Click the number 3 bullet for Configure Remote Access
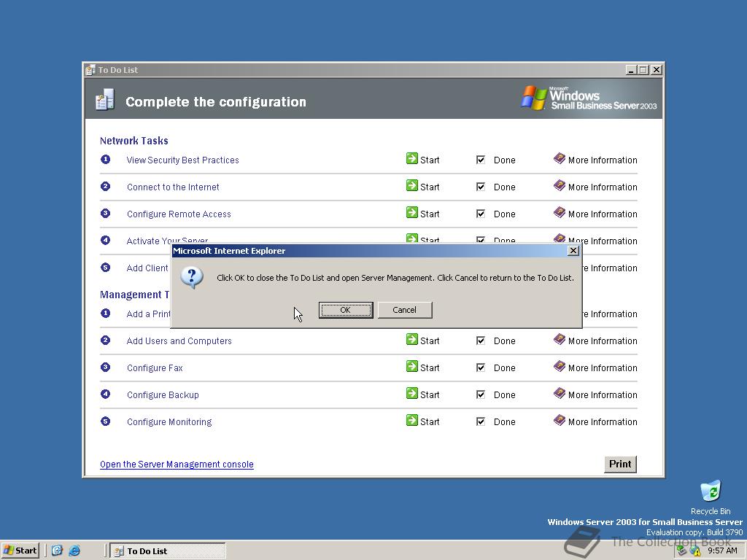The height and width of the screenshot is (560, 747). (105, 213)
